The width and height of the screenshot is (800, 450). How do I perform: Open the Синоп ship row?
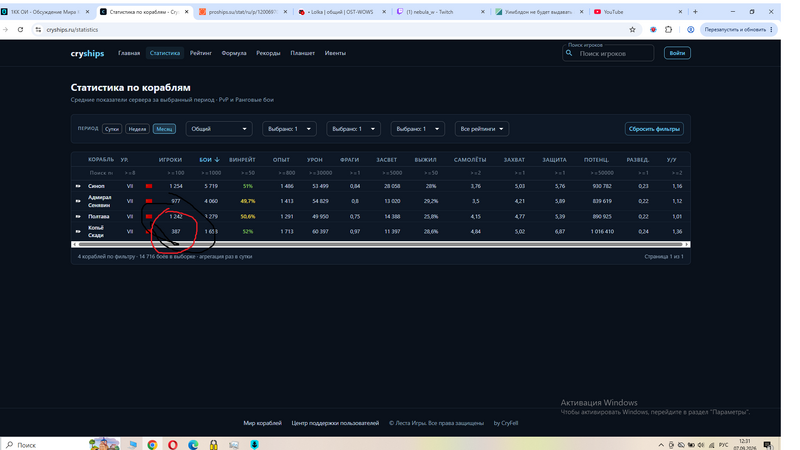coord(380,186)
